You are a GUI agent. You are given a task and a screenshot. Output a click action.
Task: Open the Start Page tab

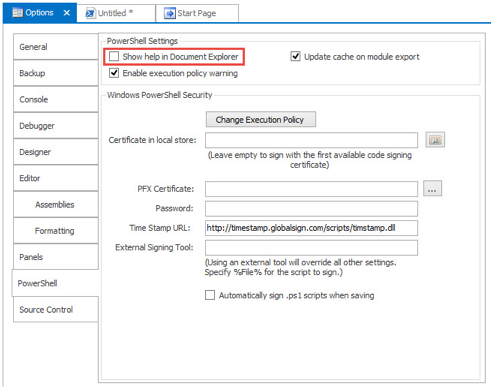tap(197, 13)
